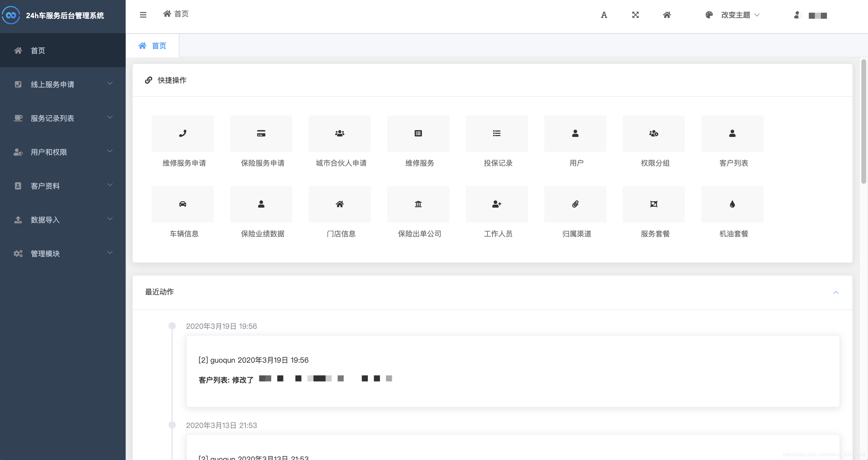The image size is (868, 460).
Task: Toggle sidebar with the hamburger menu icon
Action: click(143, 15)
